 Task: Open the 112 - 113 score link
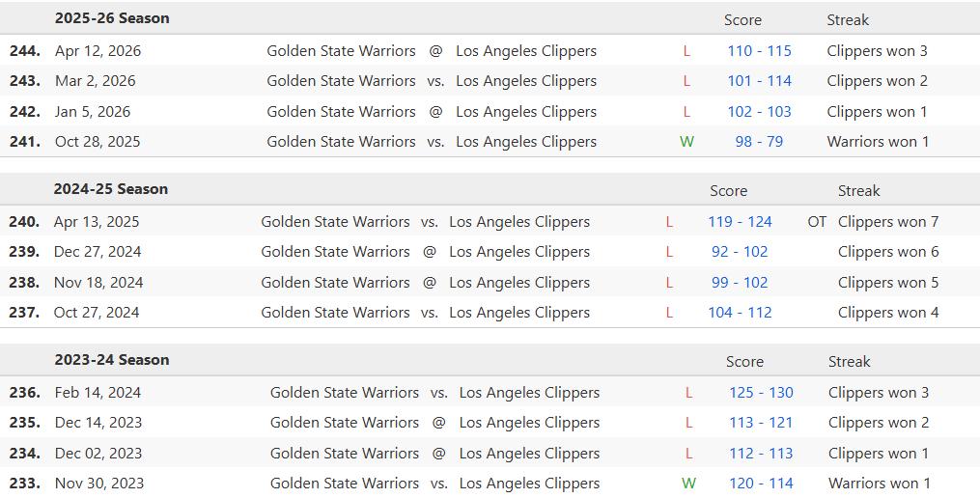(761, 453)
